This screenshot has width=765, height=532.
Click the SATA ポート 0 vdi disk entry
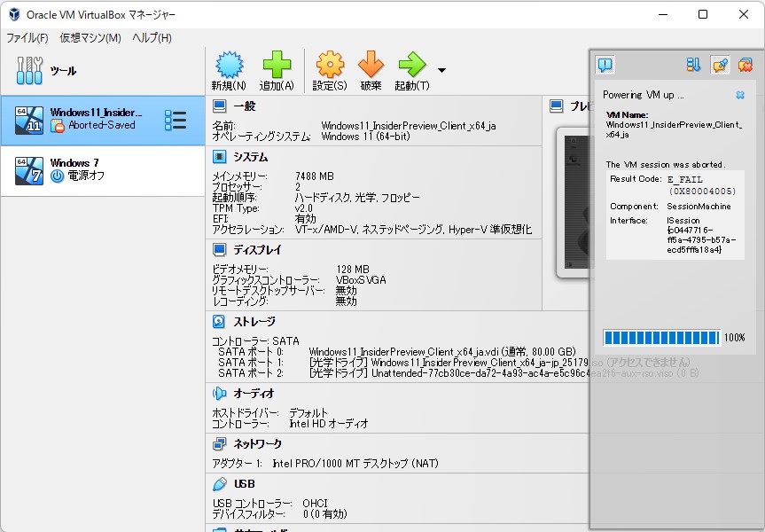point(442,352)
